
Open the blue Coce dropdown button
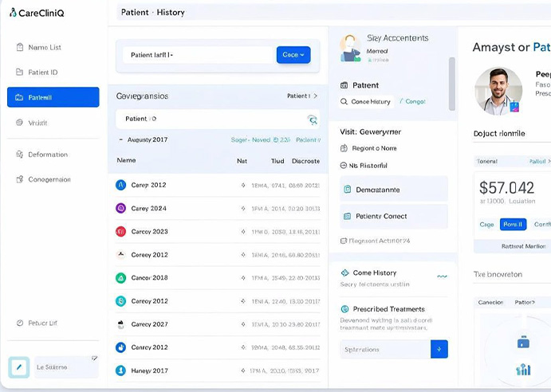(x=293, y=55)
